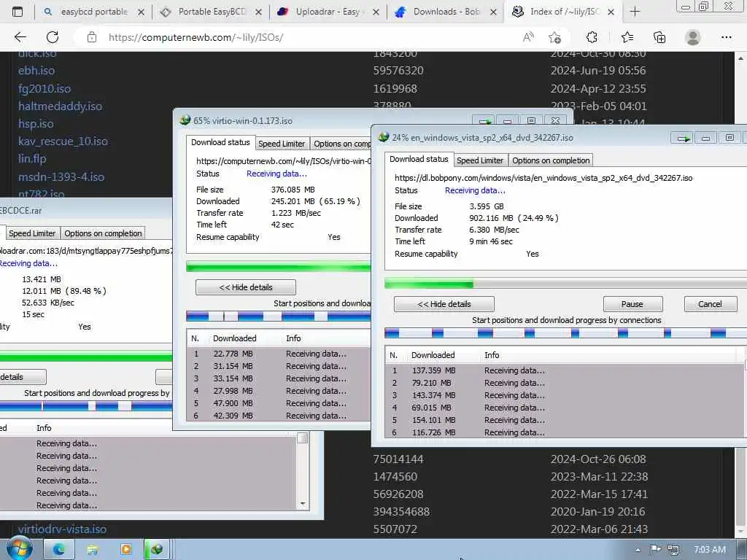Switch to Downloads - Bob Pony tab
Viewport: 747px width, 560px height.
[445, 12]
